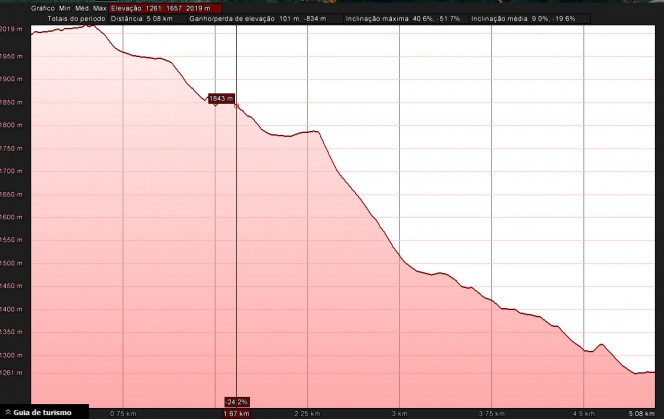Click the 3 km axis mark
664x419 pixels.
pos(399,412)
